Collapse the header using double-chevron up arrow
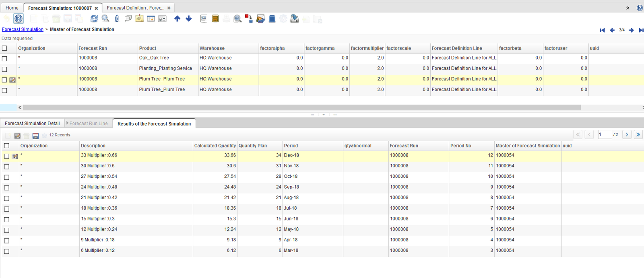The image size is (644, 278). pyautogui.click(x=627, y=8)
